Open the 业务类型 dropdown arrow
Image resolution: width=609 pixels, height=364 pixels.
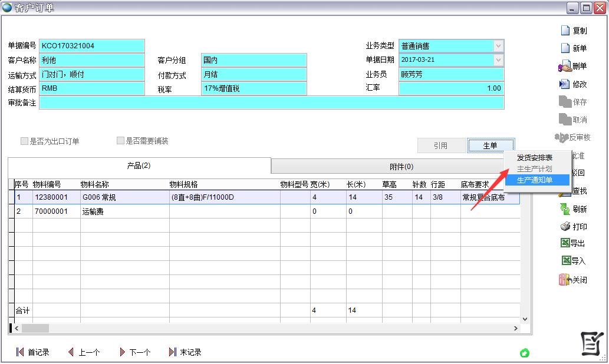click(499, 46)
